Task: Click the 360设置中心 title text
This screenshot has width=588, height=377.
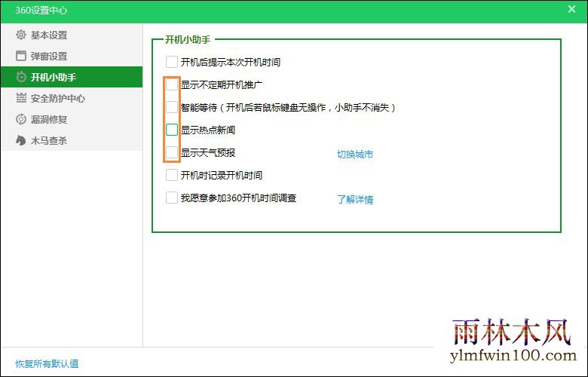Action: coord(41,10)
